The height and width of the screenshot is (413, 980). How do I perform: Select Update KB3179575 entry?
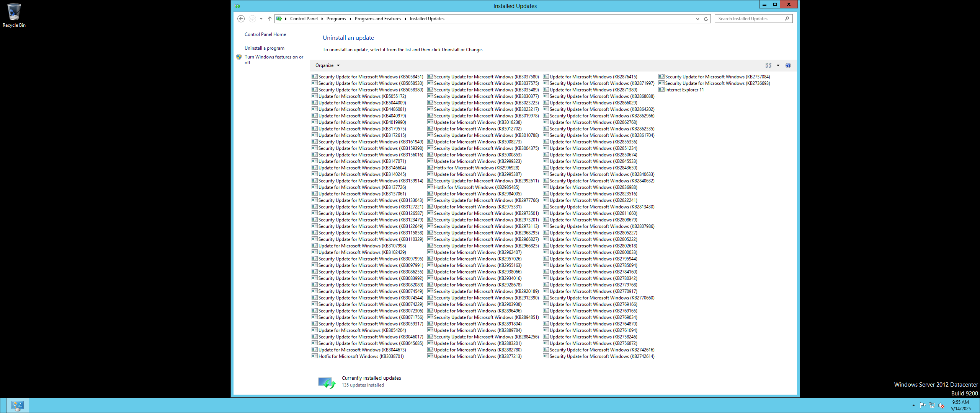tap(359, 129)
